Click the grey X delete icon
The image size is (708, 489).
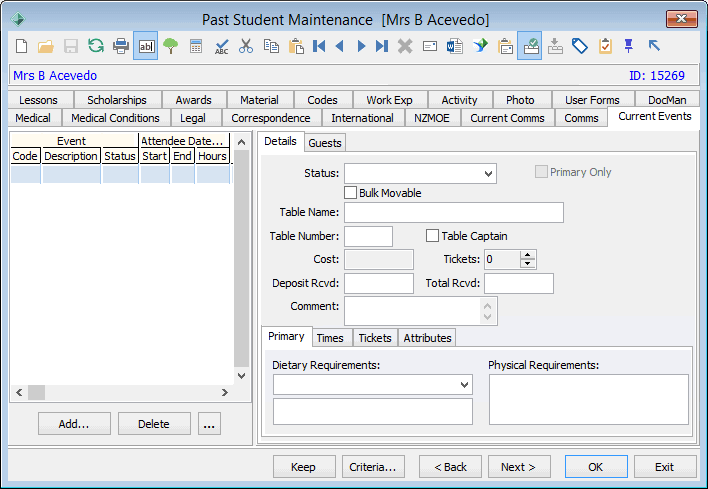tap(405, 46)
